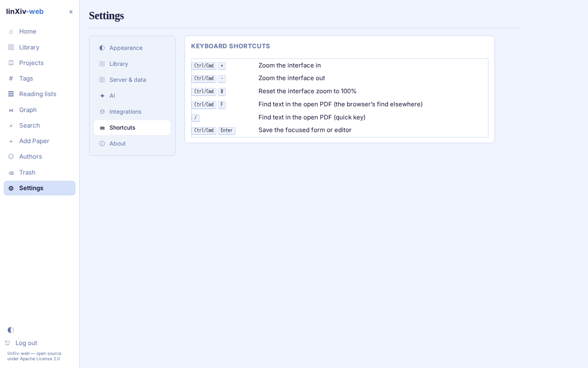Viewport: 588px width, 368px height.
Task: Click the Add Paper plus icon
Action: point(11,141)
